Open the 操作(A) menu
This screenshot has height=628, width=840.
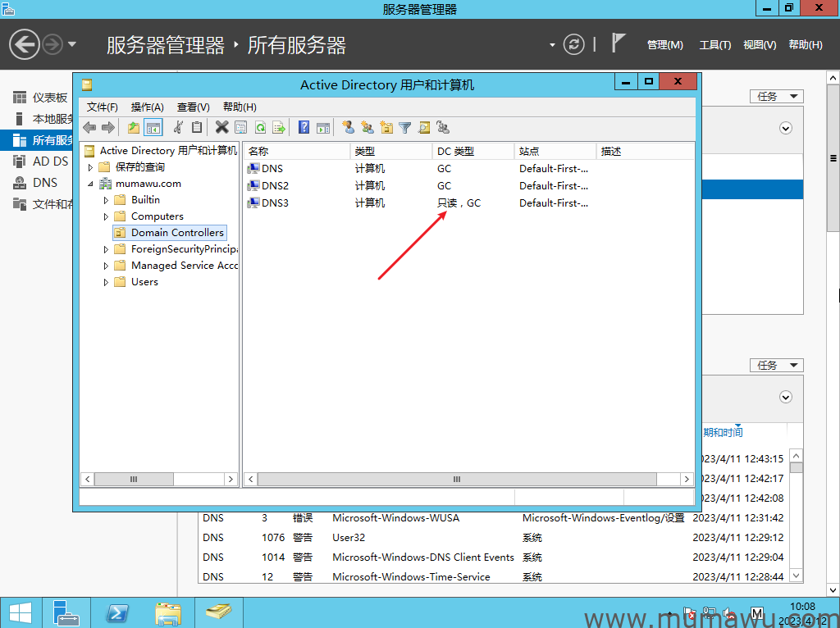147,107
